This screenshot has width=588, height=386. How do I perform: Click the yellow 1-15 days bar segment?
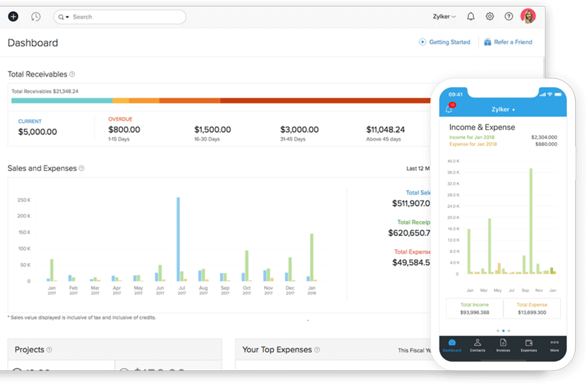pos(121,100)
